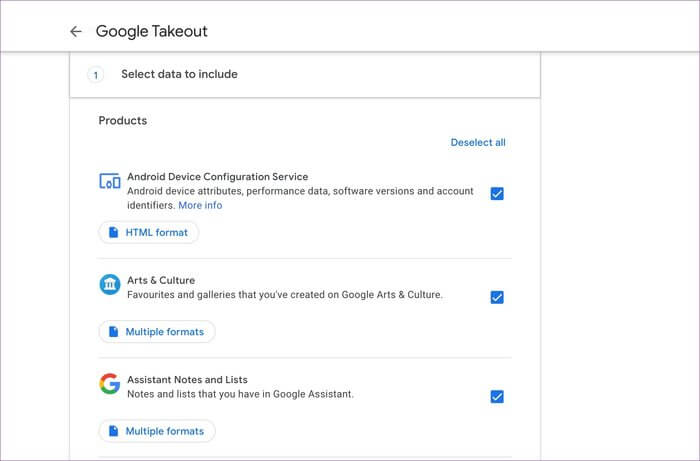Image resolution: width=700 pixels, height=461 pixels.
Task: Uncheck Assistant Notes and Lists checkbox
Action: [497, 396]
